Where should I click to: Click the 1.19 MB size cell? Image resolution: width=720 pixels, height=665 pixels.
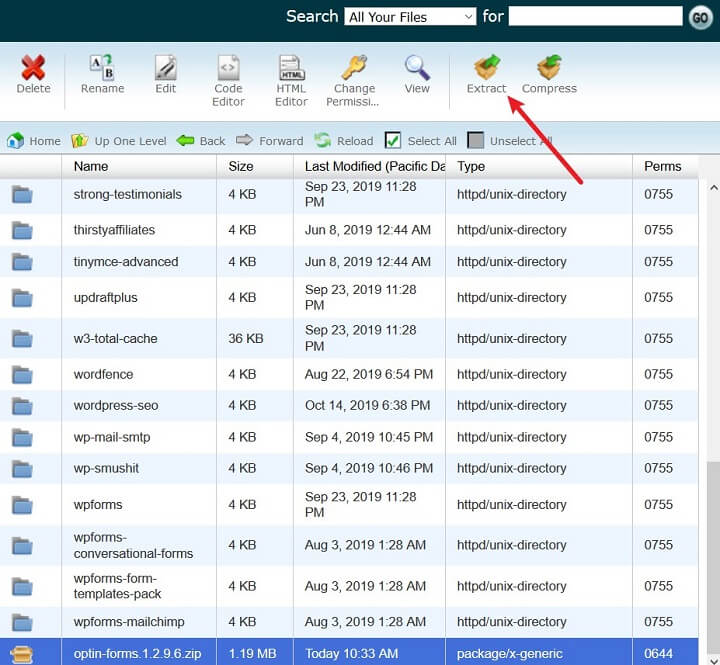click(x=253, y=654)
